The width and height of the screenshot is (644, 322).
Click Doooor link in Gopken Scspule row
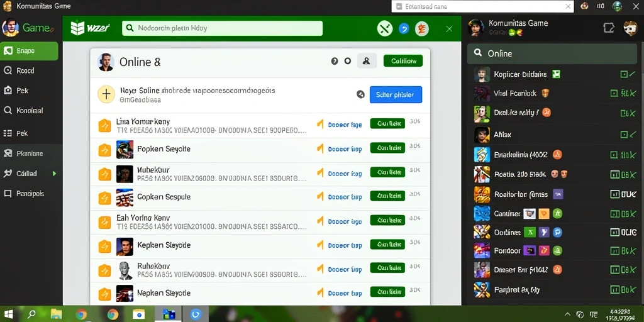pos(345,197)
